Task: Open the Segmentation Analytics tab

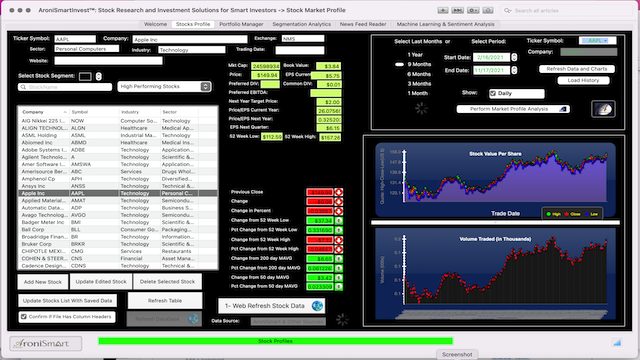Action: pyautogui.click(x=302, y=24)
